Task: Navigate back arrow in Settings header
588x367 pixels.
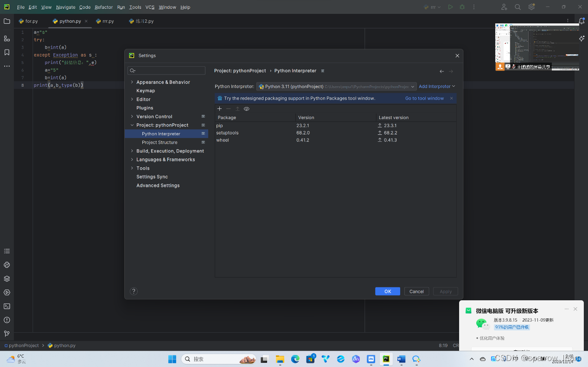Action: tap(441, 71)
